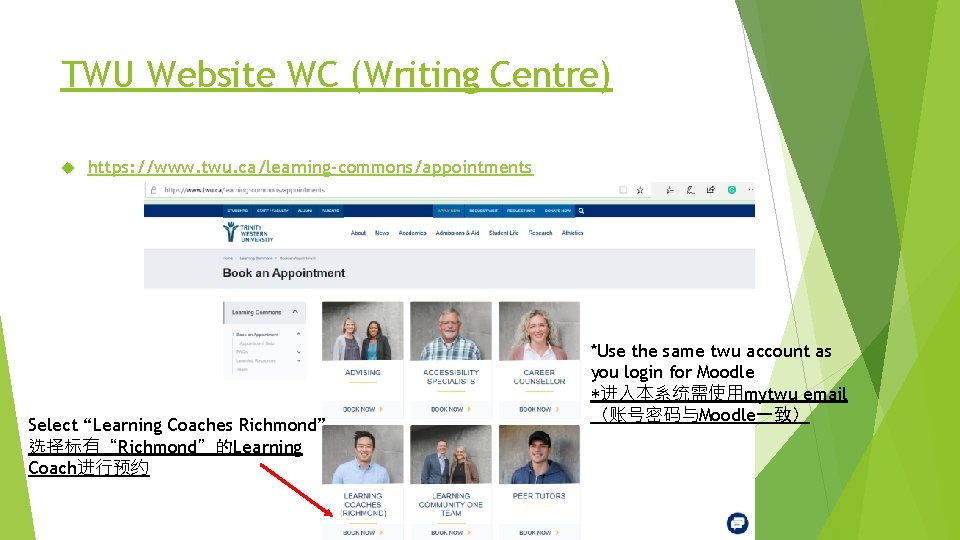Image resolution: width=960 pixels, height=540 pixels.
Task: Open the blue chat bubble widget
Action: click(x=737, y=523)
